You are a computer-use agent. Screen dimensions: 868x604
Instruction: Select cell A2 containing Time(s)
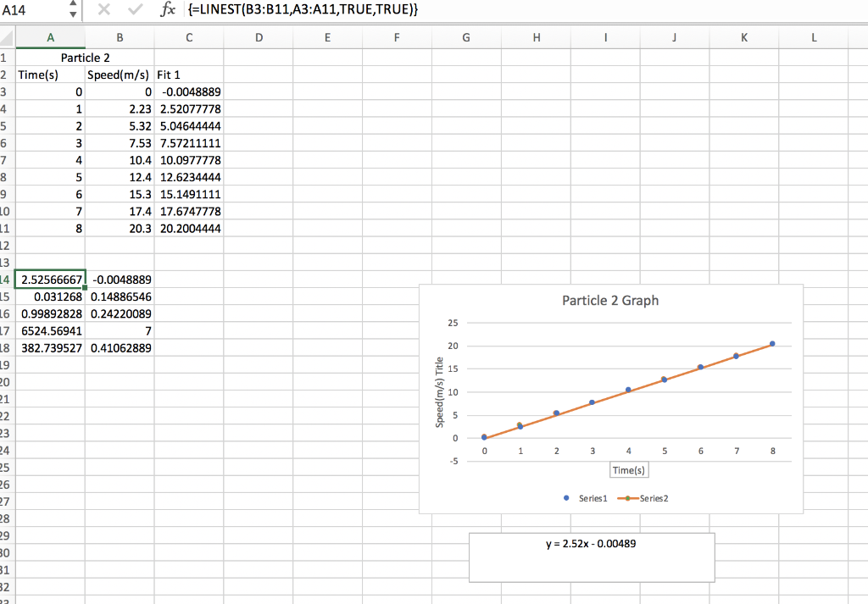(51, 75)
